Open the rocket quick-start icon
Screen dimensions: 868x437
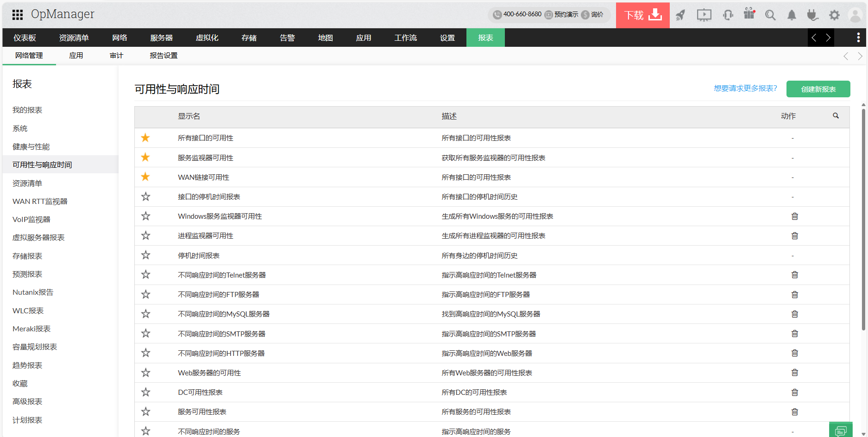pyautogui.click(x=680, y=15)
